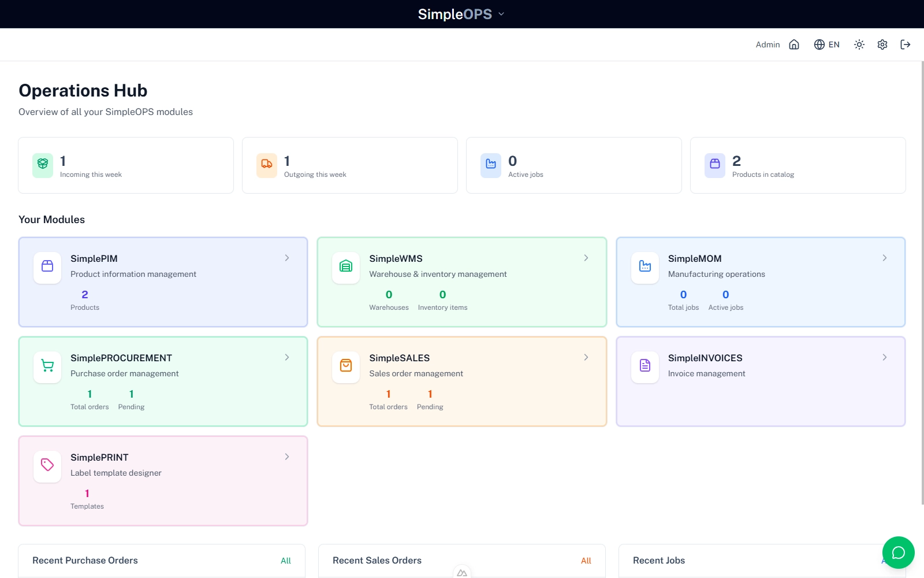Open the SimplePIM product management module icon

tap(47, 267)
